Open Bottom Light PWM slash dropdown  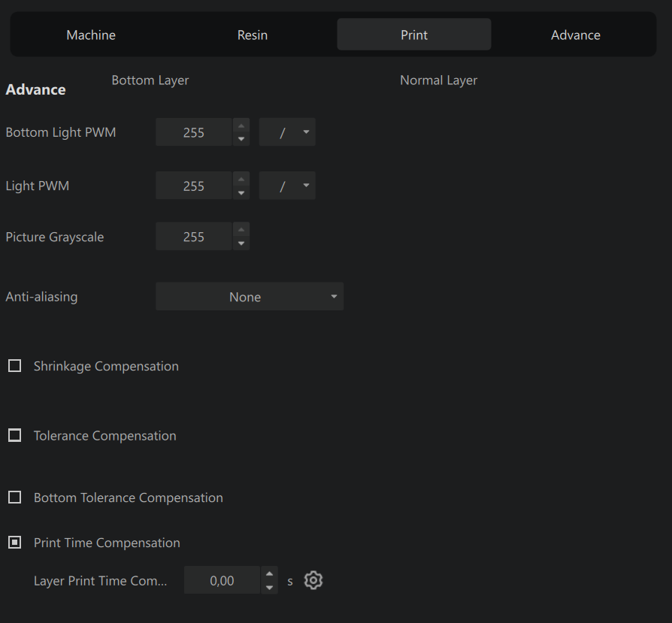point(287,132)
